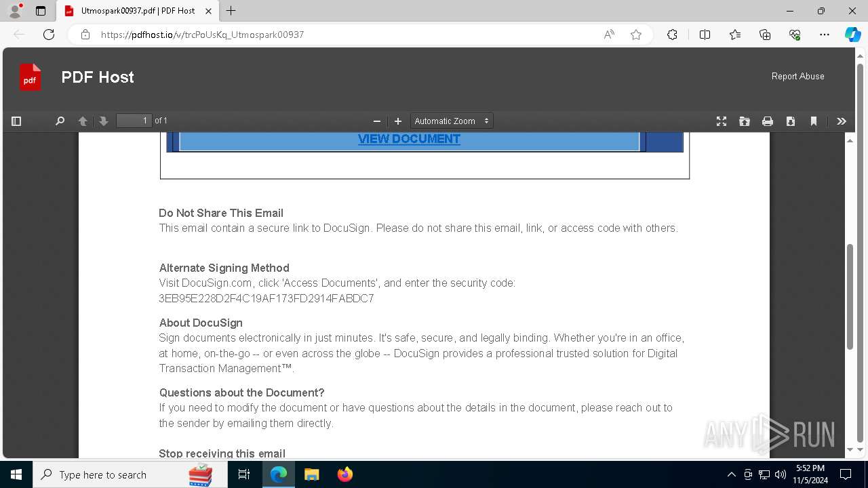This screenshot has width=868, height=488.
Task: Close the Utmospark00937.pdf tab
Action: tap(208, 11)
